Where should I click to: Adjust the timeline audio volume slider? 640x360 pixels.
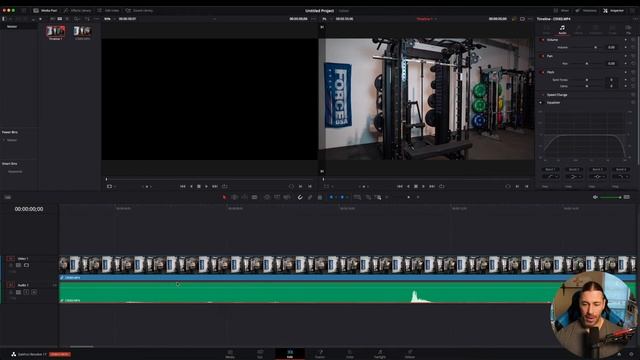click(611, 198)
